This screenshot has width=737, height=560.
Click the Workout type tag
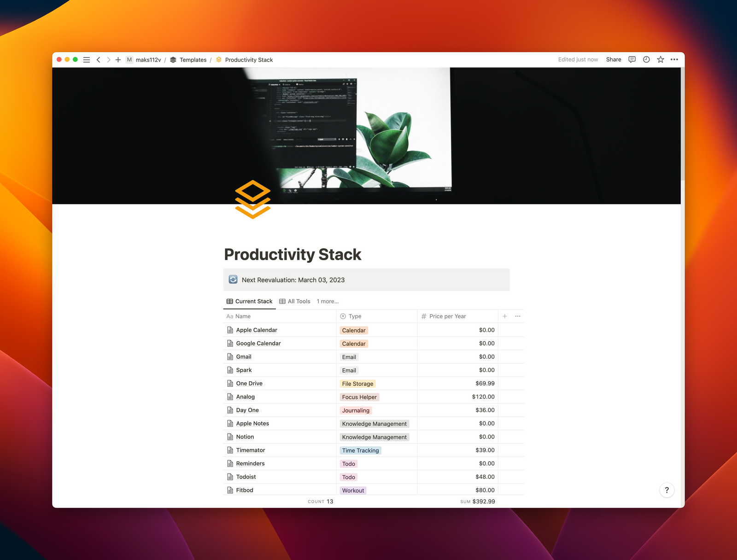pyautogui.click(x=353, y=490)
